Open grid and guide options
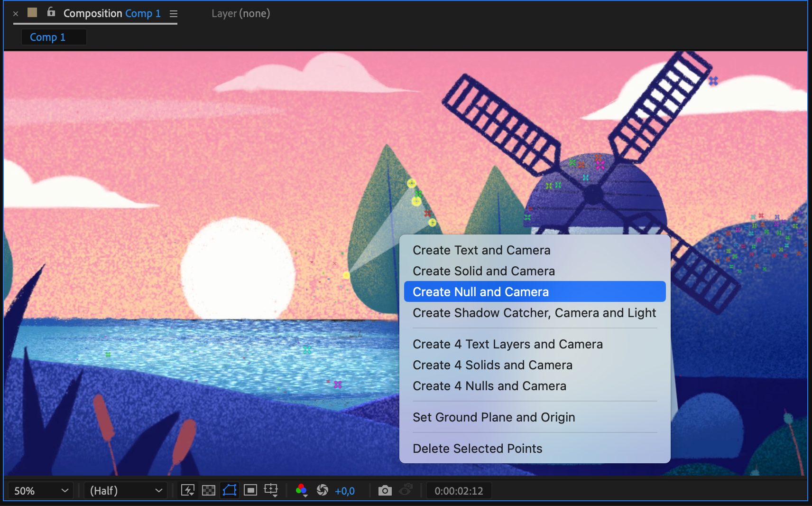 pyautogui.click(x=271, y=490)
